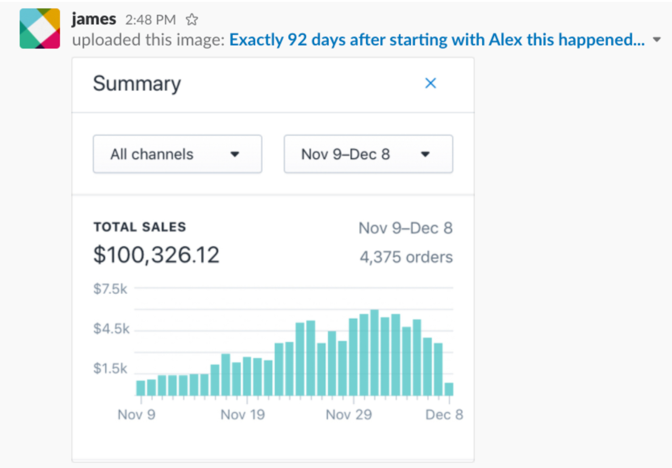
Task: Open the "Exactly 92 days after starting" image link
Action: click(x=437, y=41)
